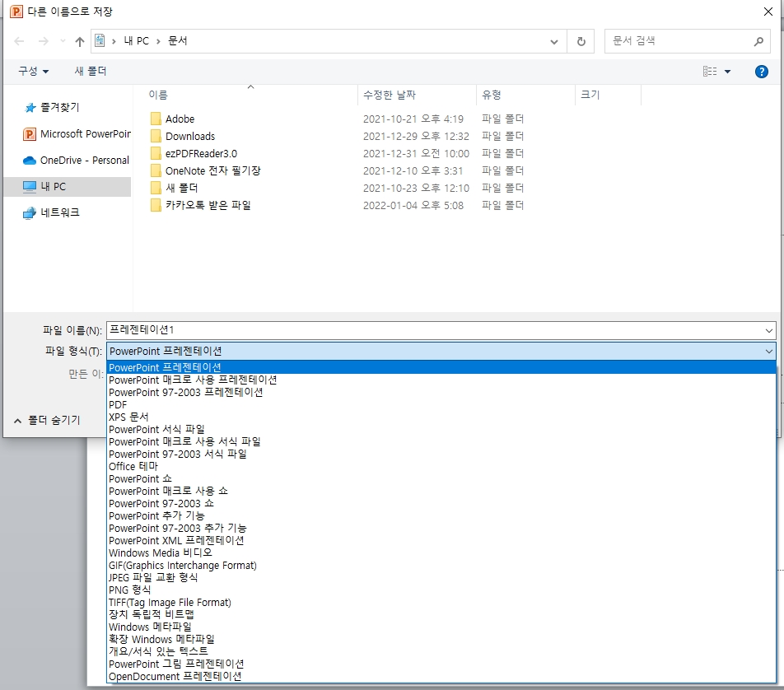Create a folder with 새 폴더
Viewport: 784px width, 690px height.
pos(90,71)
